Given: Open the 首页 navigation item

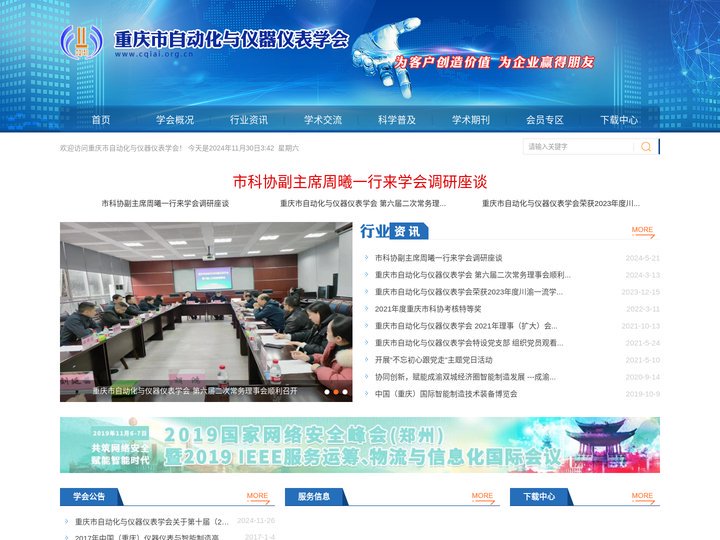Looking at the screenshot, I should (101, 120).
